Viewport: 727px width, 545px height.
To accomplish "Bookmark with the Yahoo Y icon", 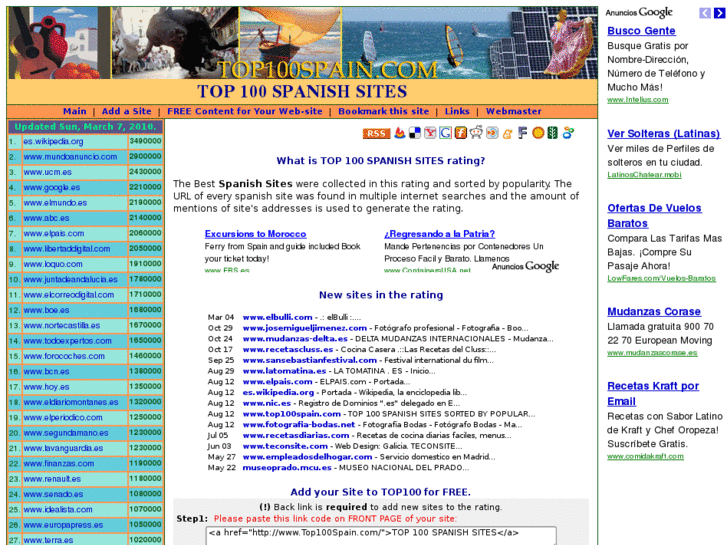I will tap(430, 133).
